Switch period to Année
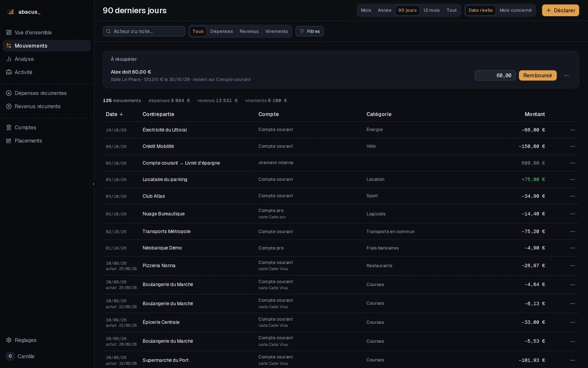The height and width of the screenshot is (368, 588). click(384, 10)
